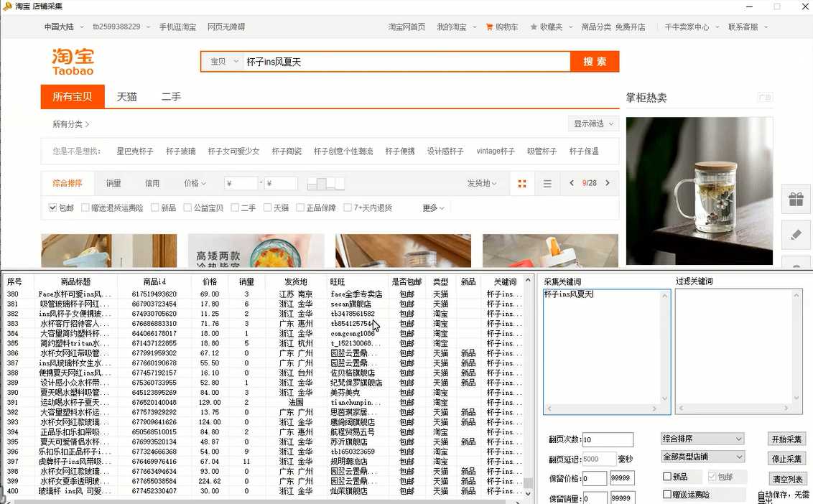This screenshot has height=504, width=813.
Task: Check the 二手 filter checkbox
Action: point(234,207)
